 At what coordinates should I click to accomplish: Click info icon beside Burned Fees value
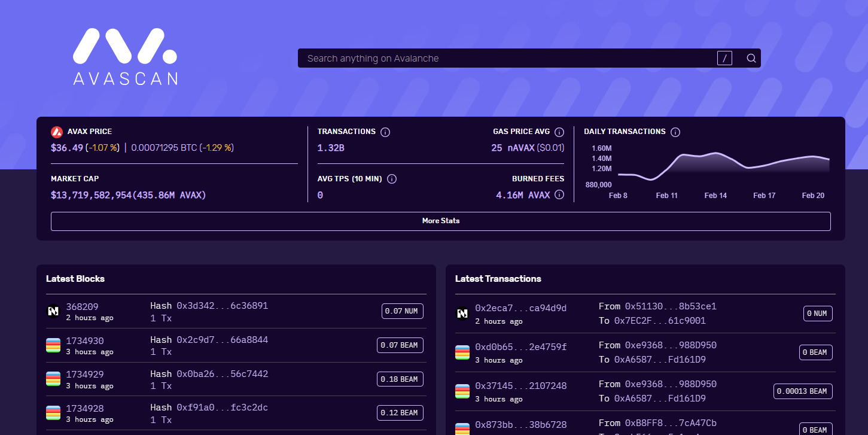[559, 194]
